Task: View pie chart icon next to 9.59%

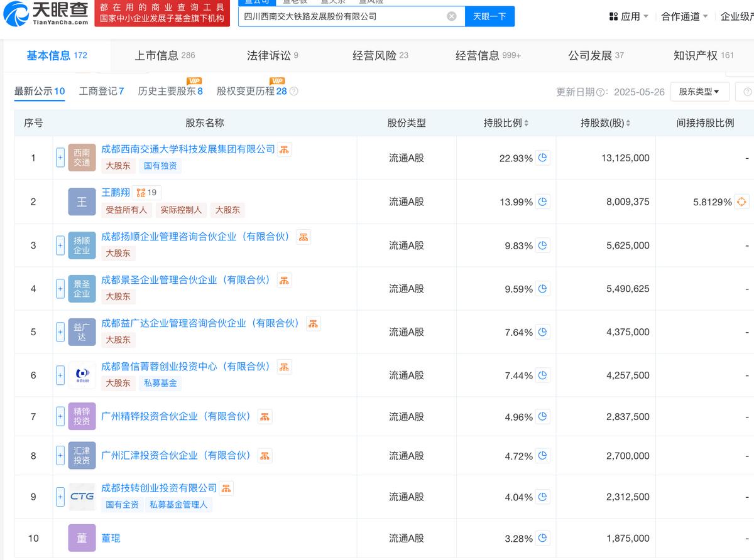Action: pos(543,289)
